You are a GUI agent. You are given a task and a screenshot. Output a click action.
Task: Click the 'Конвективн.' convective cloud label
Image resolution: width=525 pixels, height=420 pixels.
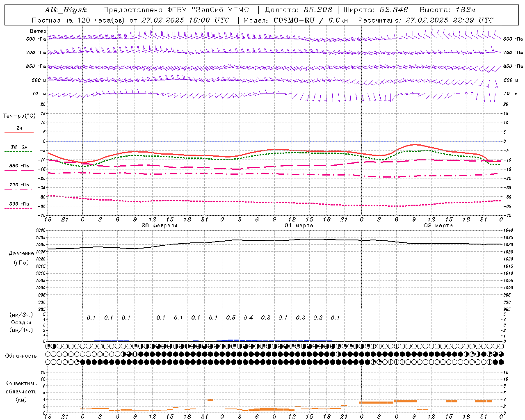point(21,384)
